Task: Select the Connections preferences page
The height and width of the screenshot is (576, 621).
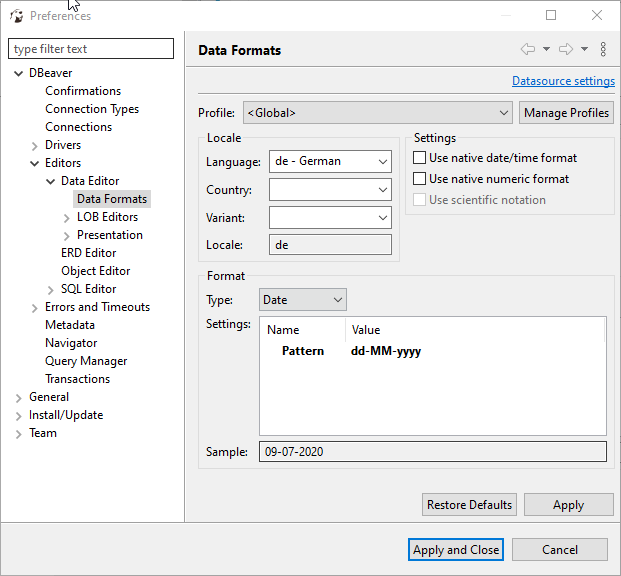Action: point(78,127)
